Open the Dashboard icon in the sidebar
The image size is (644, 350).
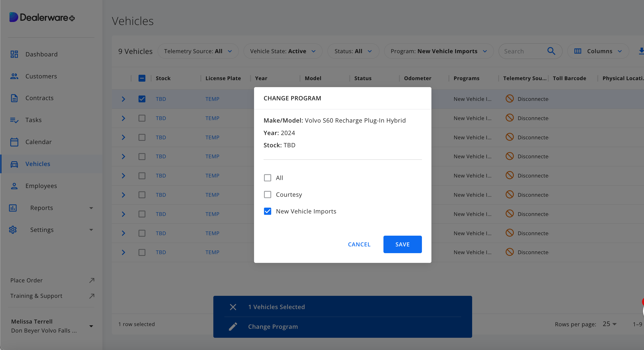pos(14,54)
